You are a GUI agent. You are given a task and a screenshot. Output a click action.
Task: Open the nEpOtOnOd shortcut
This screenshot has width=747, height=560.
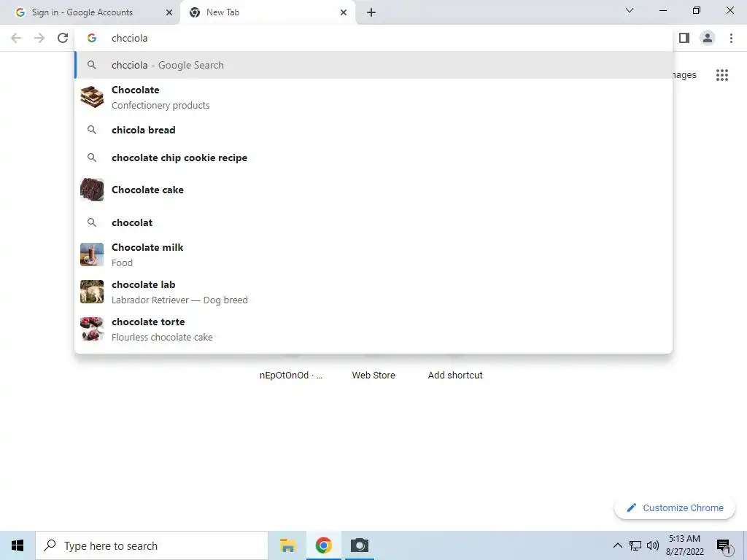291,376
